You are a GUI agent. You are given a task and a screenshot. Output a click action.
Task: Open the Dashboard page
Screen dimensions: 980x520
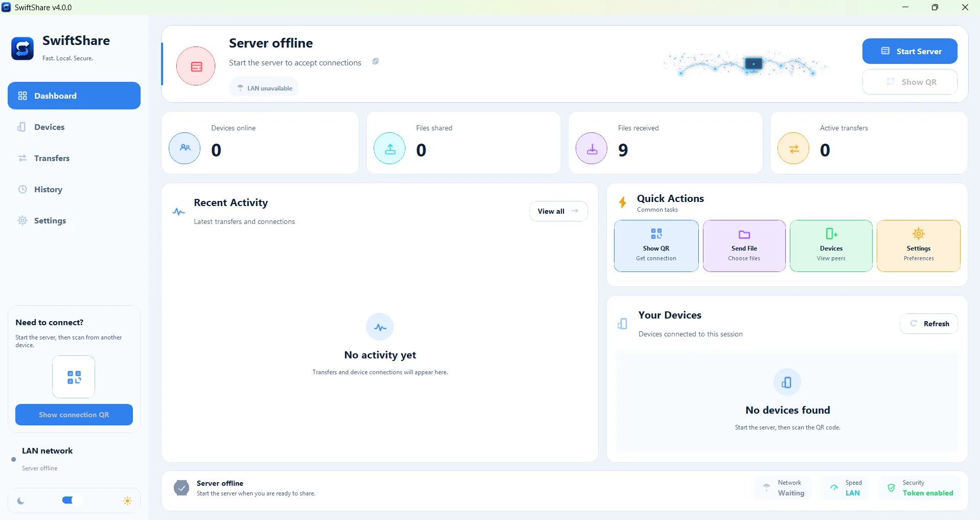74,96
